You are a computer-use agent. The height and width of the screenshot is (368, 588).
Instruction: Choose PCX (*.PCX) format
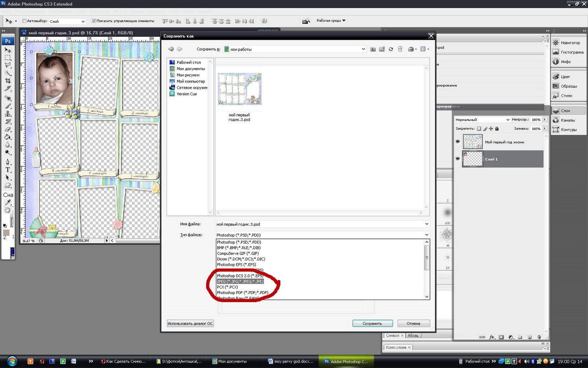(227, 287)
